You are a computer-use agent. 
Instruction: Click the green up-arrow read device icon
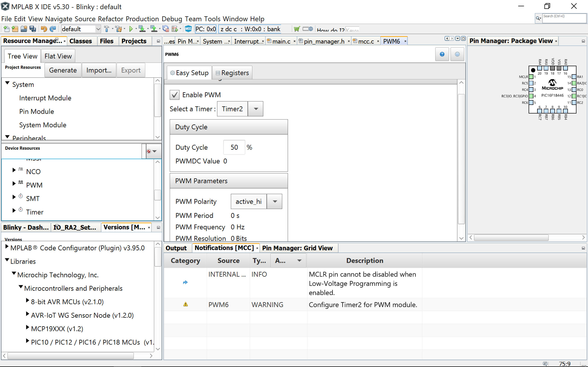(154, 29)
